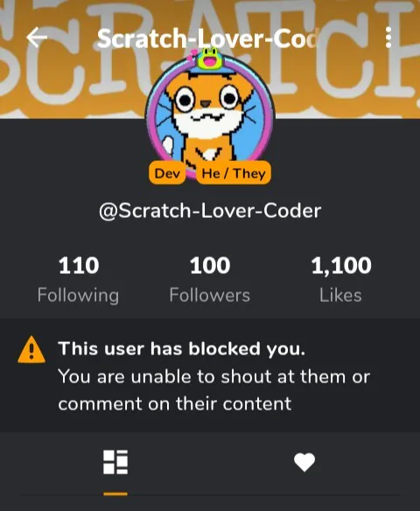View the 1,100 Likes count

tap(341, 280)
